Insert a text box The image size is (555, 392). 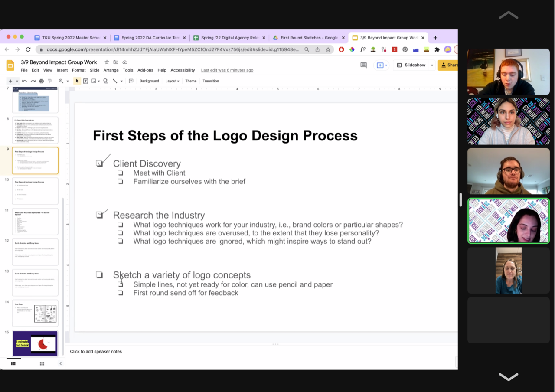[85, 81]
